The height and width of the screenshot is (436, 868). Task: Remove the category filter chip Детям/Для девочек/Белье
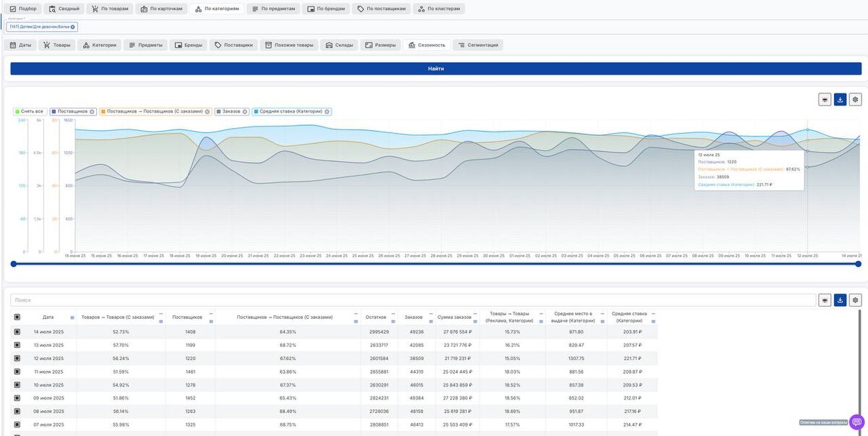[x=73, y=27]
